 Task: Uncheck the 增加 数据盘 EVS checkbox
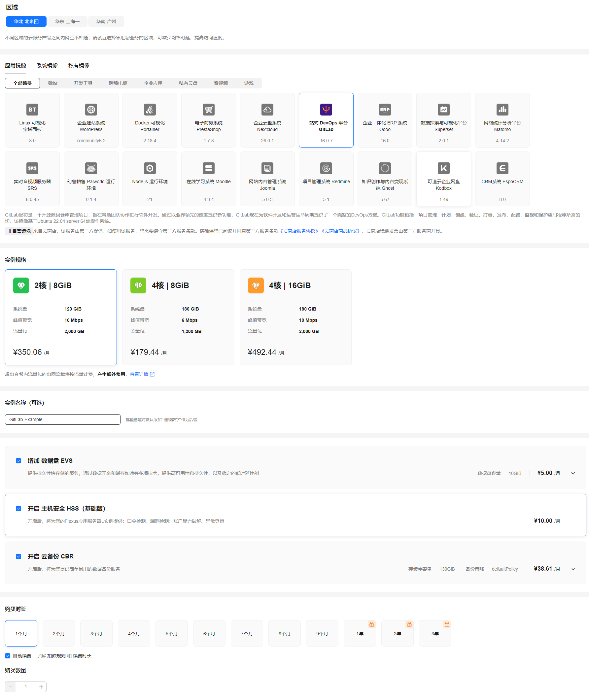pos(19,461)
